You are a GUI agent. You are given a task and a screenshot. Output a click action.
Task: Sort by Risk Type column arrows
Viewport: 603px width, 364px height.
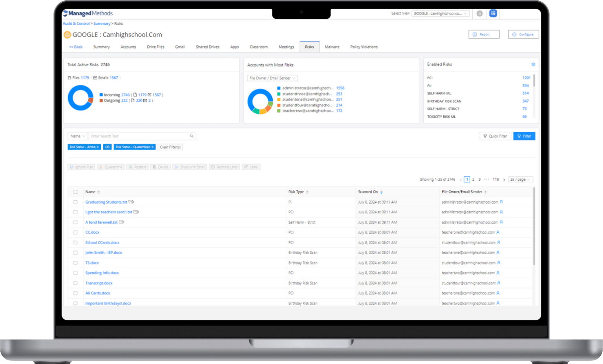pos(307,192)
